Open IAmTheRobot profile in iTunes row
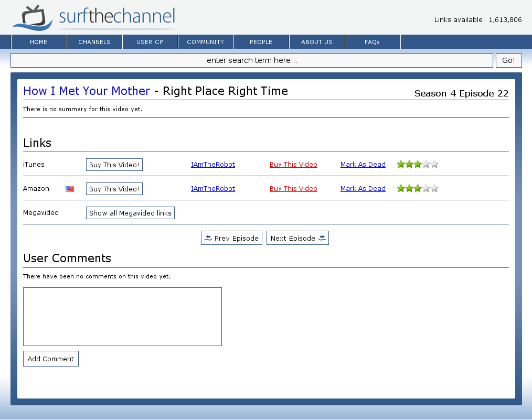 coord(213,165)
